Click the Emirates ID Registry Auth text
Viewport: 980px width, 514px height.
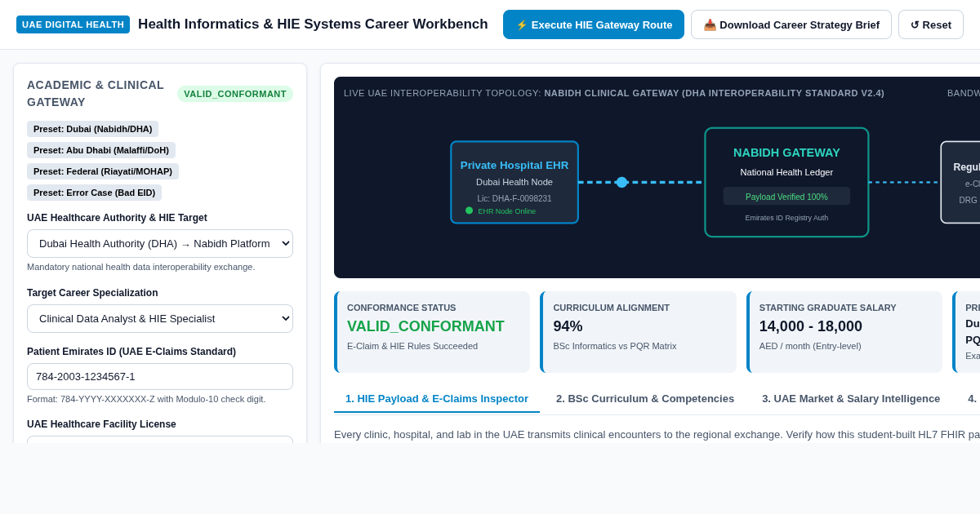point(786,218)
